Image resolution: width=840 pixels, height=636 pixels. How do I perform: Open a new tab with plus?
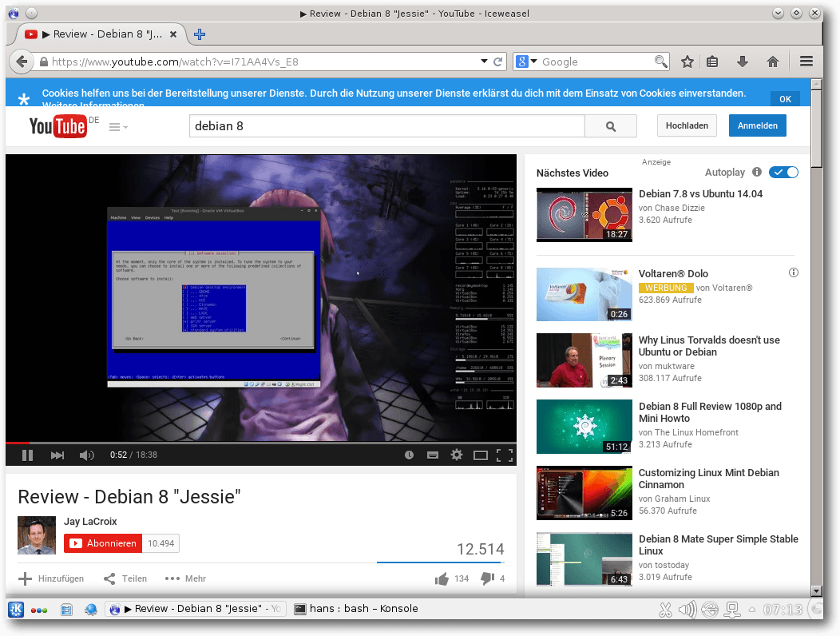(200, 34)
